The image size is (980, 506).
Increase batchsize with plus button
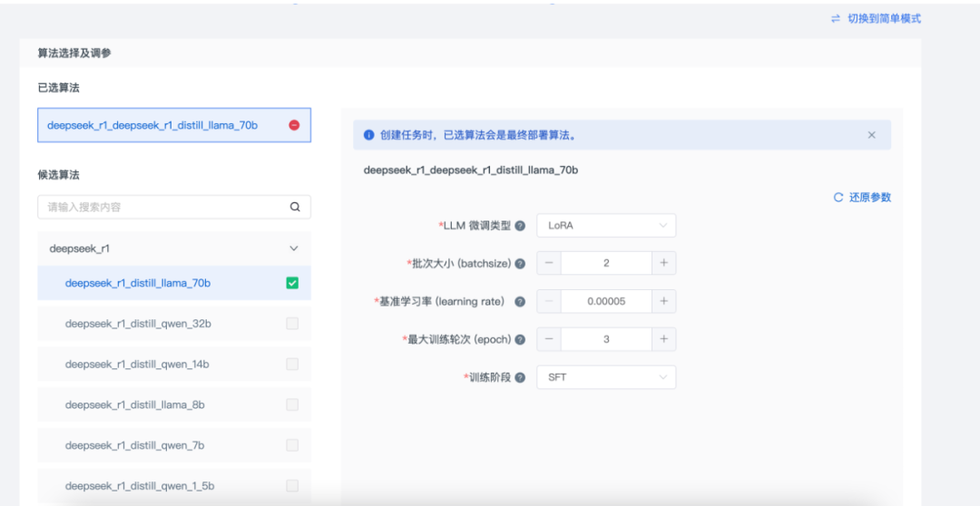point(663,263)
